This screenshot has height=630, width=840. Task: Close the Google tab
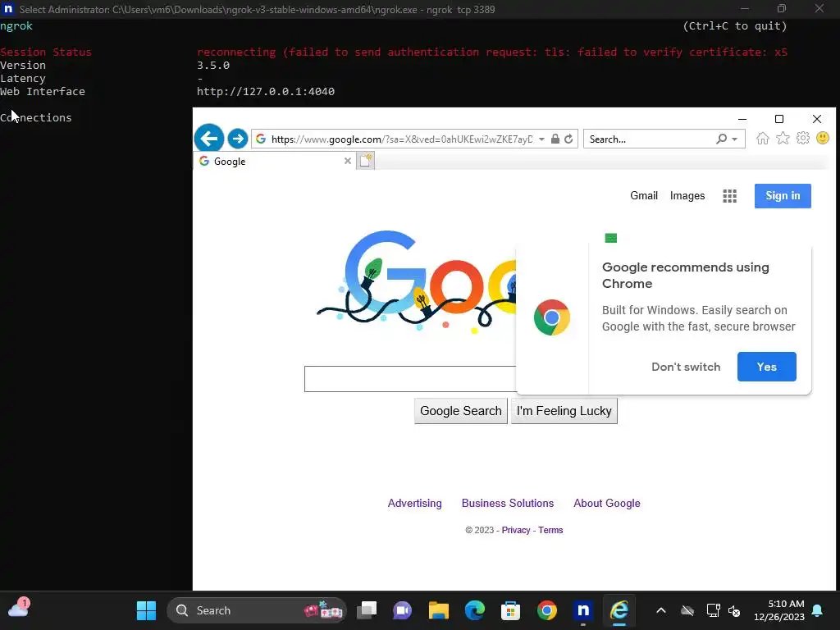click(x=348, y=161)
